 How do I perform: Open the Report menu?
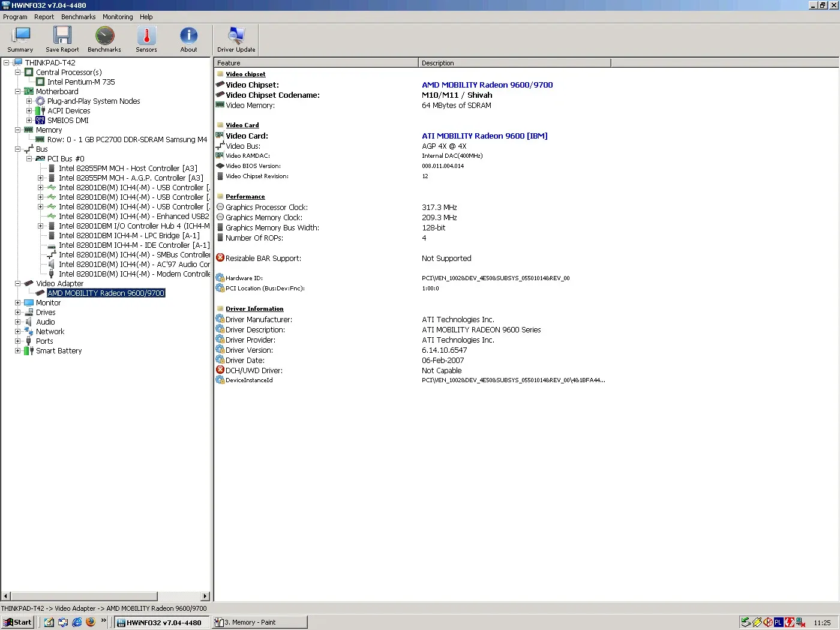coord(44,17)
